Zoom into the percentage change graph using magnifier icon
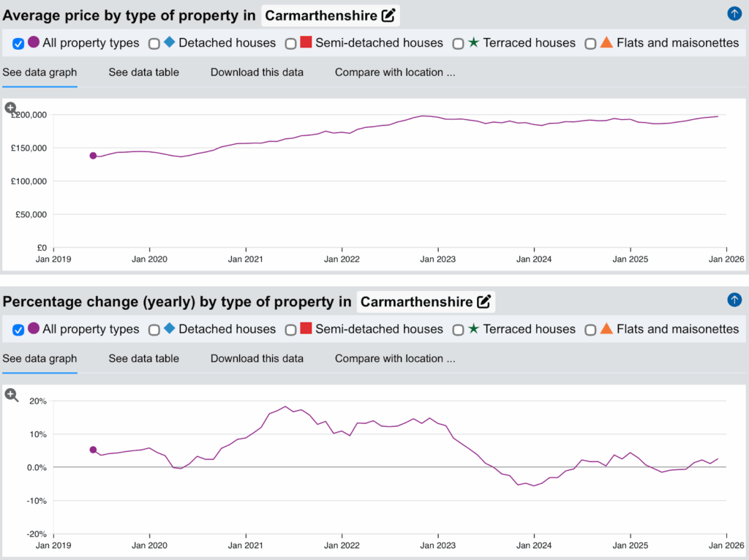 (11, 395)
